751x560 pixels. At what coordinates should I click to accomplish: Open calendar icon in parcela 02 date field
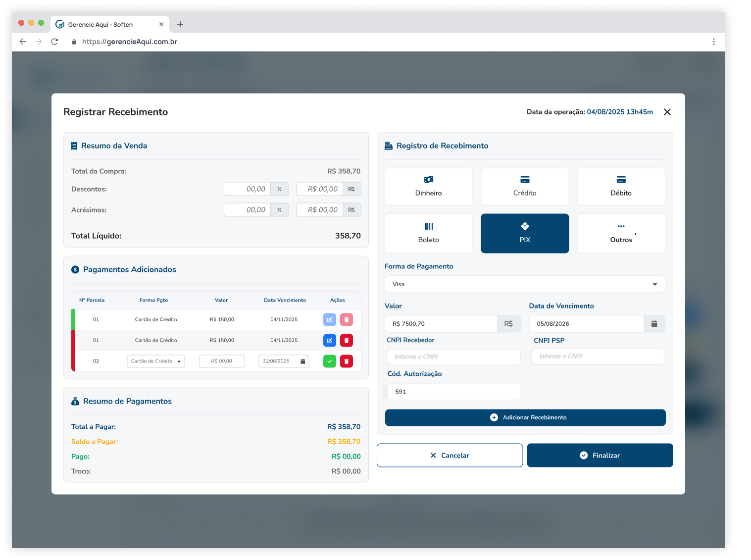pos(303,361)
